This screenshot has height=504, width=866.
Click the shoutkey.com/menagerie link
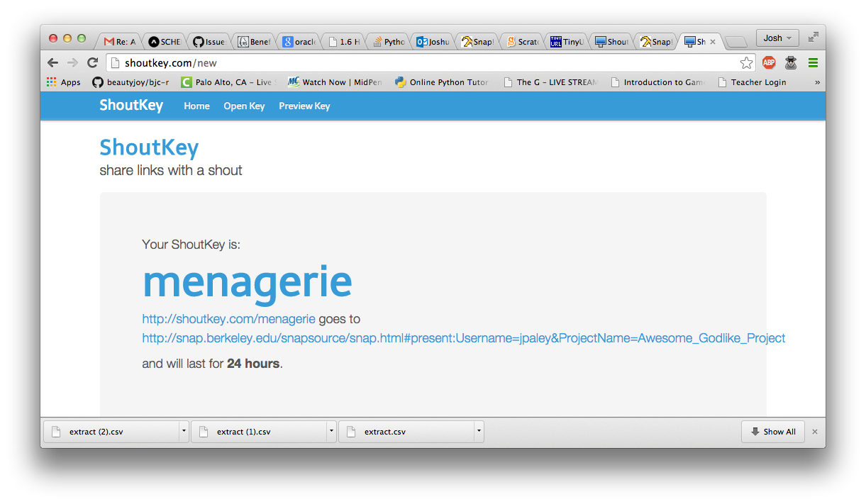coord(228,319)
